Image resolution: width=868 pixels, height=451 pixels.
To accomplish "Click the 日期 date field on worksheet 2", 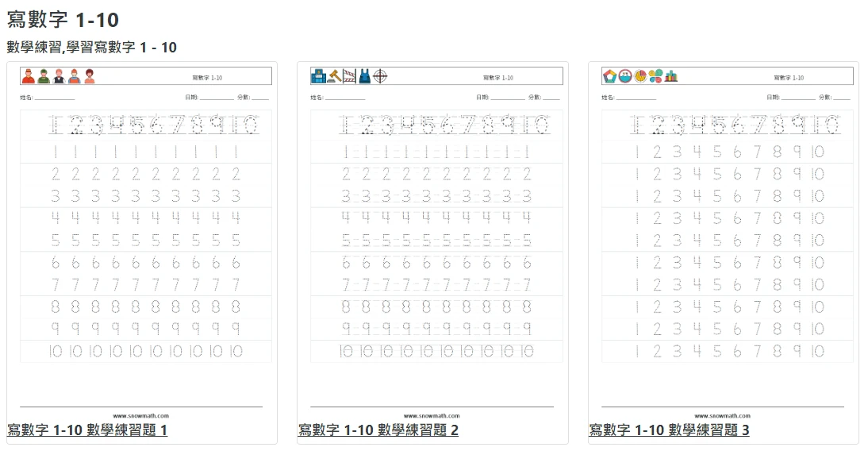I will [x=501, y=98].
